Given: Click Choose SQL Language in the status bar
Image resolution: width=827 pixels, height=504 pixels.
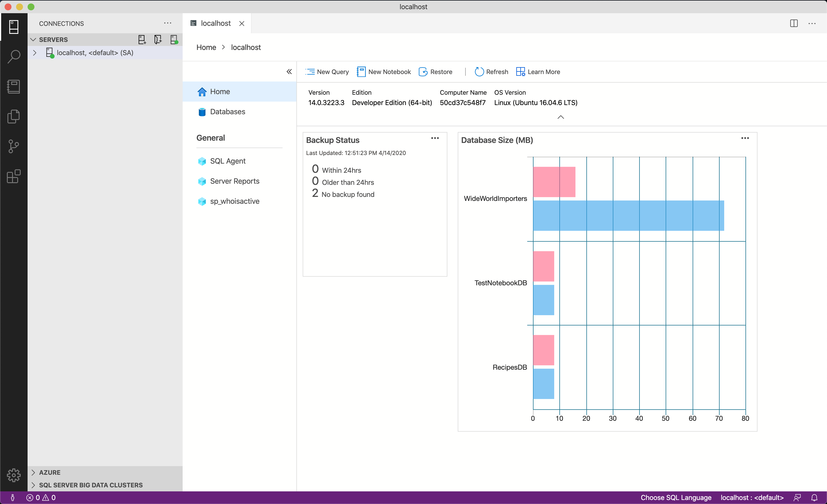Looking at the screenshot, I should pyautogui.click(x=676, y=498).
